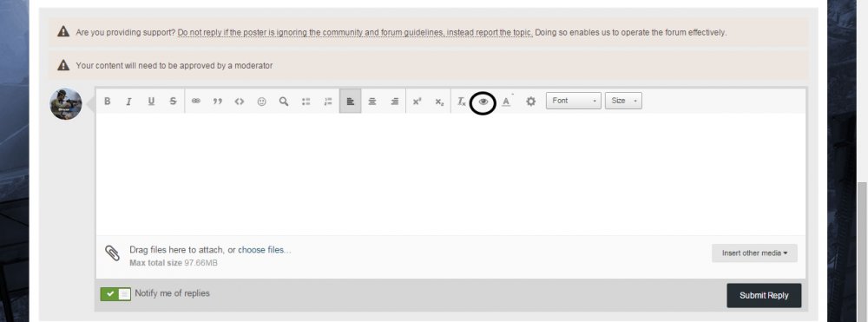Click the Submit Reply button
Screen dimensions: 868x322
[764, 295]
